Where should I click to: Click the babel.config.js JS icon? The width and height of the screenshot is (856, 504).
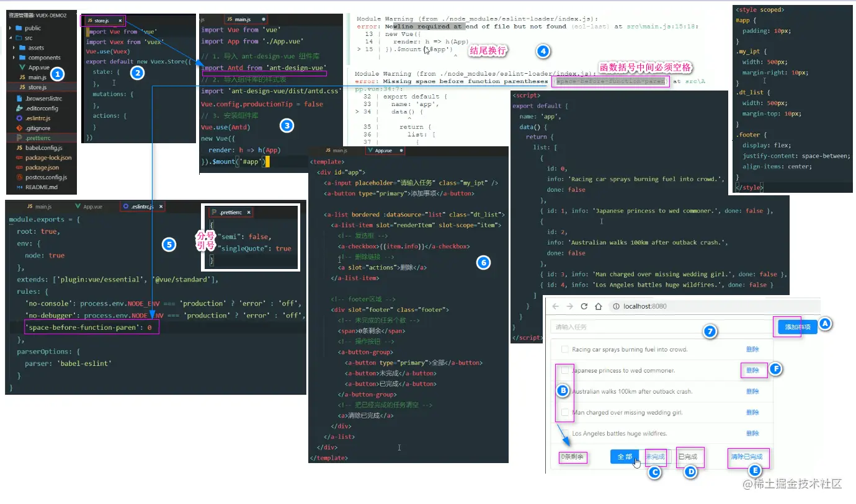coord(19,148)
